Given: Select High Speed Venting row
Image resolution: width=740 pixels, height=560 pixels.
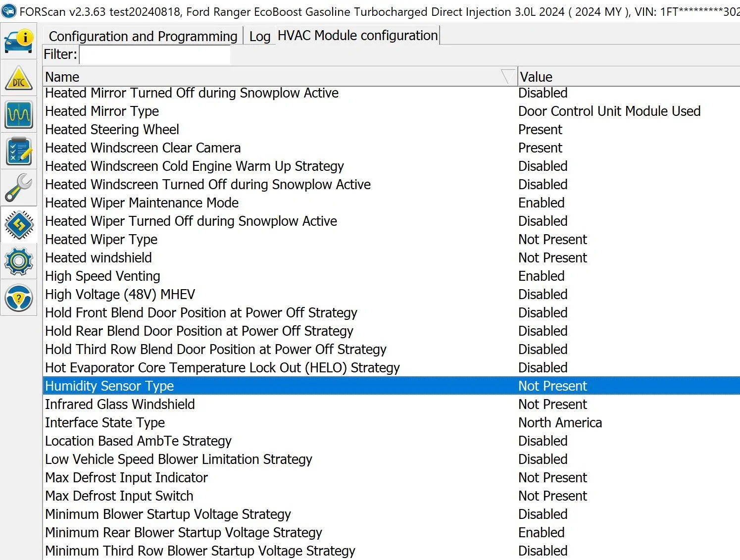Looking at the screenshot, I should 392,276.
